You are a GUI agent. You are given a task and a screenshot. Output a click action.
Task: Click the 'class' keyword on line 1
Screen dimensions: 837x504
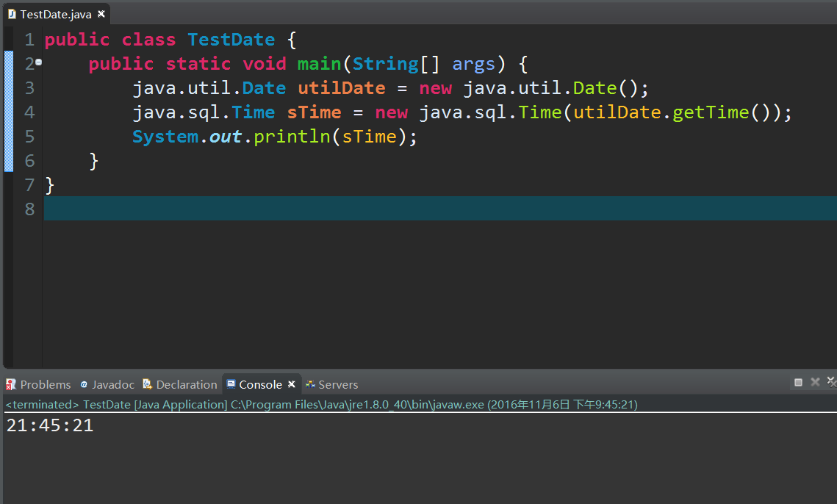pyautogui.click(x=148, y=40)
